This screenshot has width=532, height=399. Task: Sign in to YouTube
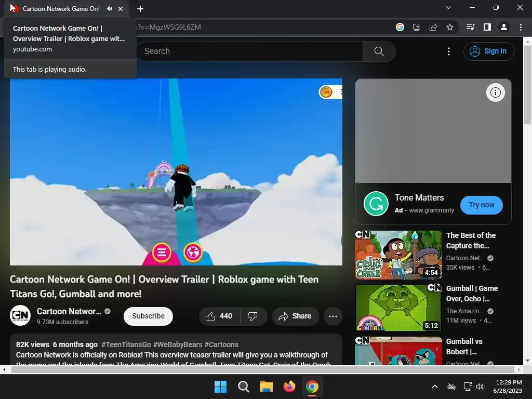(x=488, y=51)
